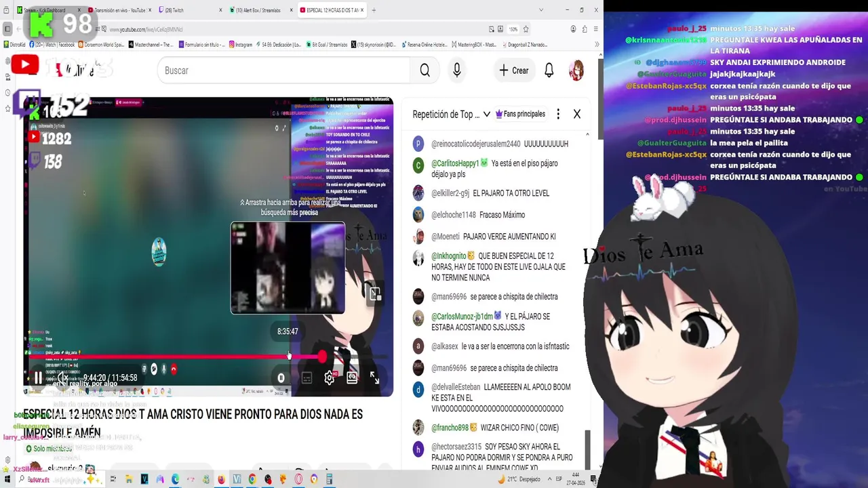Click the video title ESPECIAL 12 HORAS
This screenshot has width=868, height=488.
tap(193, 423)
